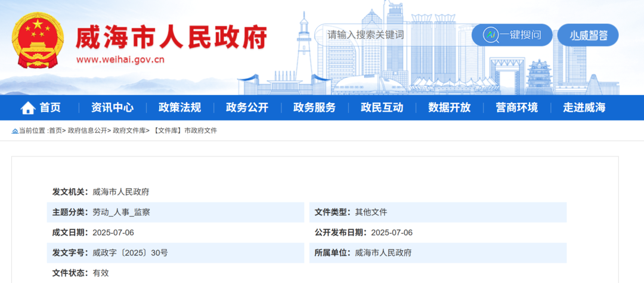Click the location icon before 当前位置
Image resolution: width=644 pixels, height=283 pixels.
(x=15, y=131)
